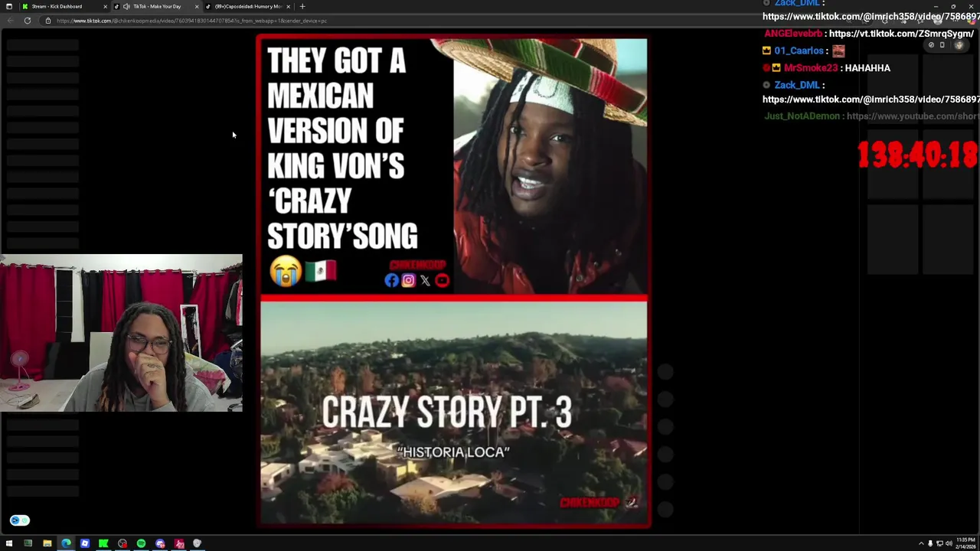
Task: Click the 'CRAZY STORY PT. 3' video title text
Action: point(446,412)
